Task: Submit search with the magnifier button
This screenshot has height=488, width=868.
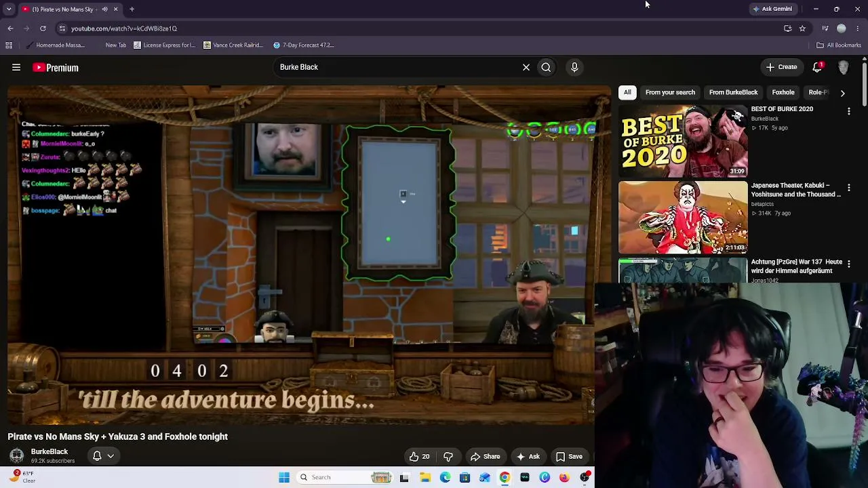Action: pyautogui.click(x=546, y=67)
